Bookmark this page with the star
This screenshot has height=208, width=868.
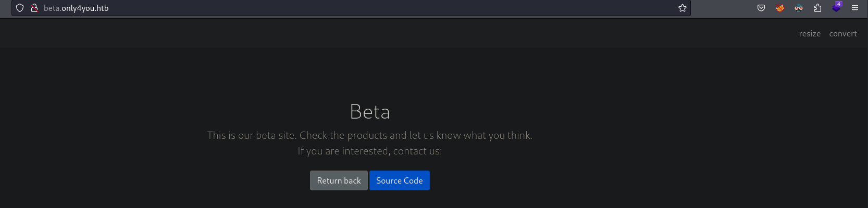(683, 8)
